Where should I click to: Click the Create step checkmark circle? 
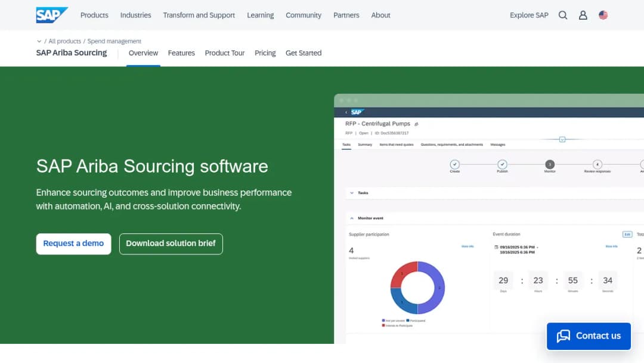[x=454, y=164]
